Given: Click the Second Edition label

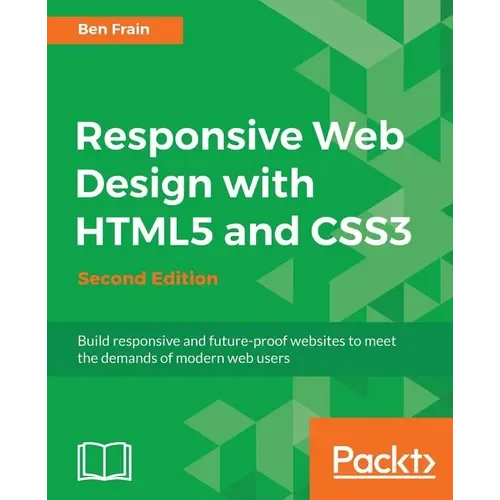Looking at the screenshot, I should click(148, 279).
